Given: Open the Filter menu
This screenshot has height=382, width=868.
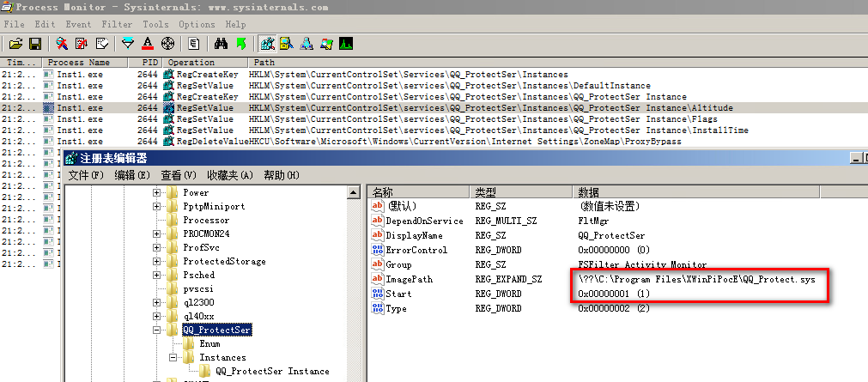Looking at the screenshot, I should (x=117, y=24).
